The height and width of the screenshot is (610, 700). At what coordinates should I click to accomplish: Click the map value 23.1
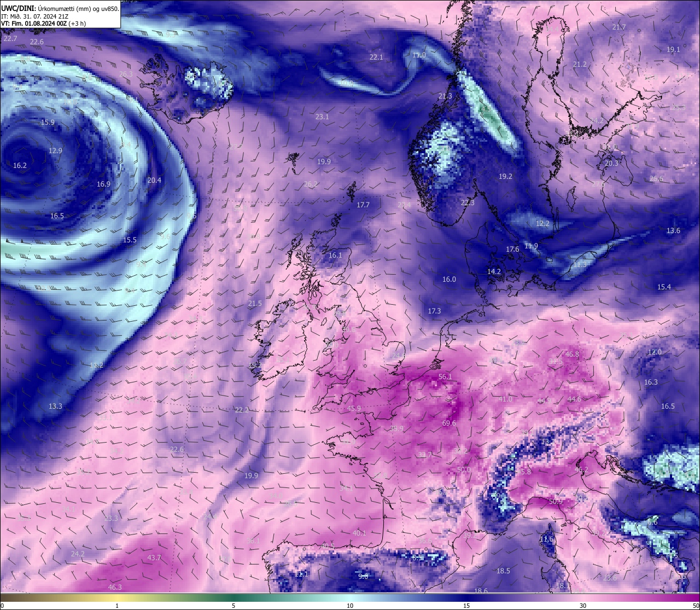click(x=322, y=117)
